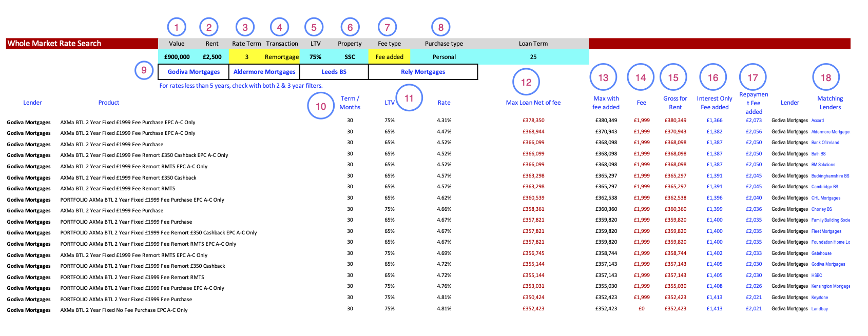Viewport: 868px width, 336px height.
Task: Open the Cambridge BS matching lender link
Action: tap(824, 187)
